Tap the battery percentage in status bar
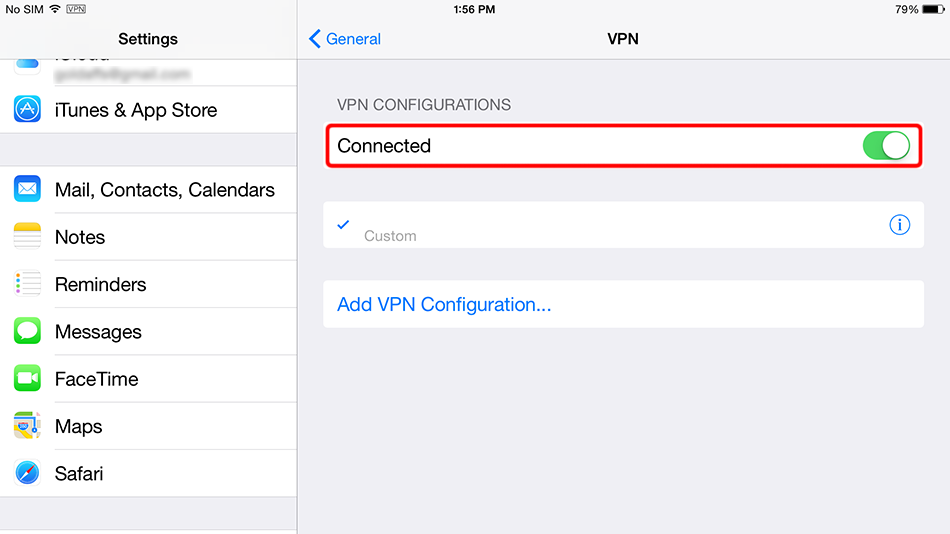This screenshot has height=534, width=950. [906, 9]
